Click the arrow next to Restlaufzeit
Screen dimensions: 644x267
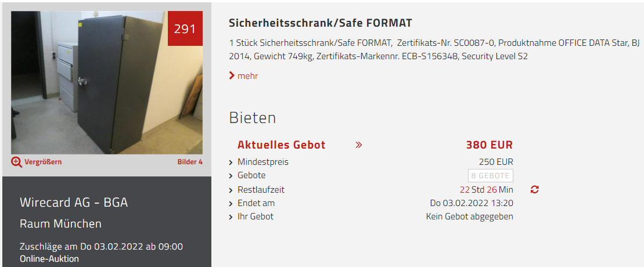tap(231, 190)
